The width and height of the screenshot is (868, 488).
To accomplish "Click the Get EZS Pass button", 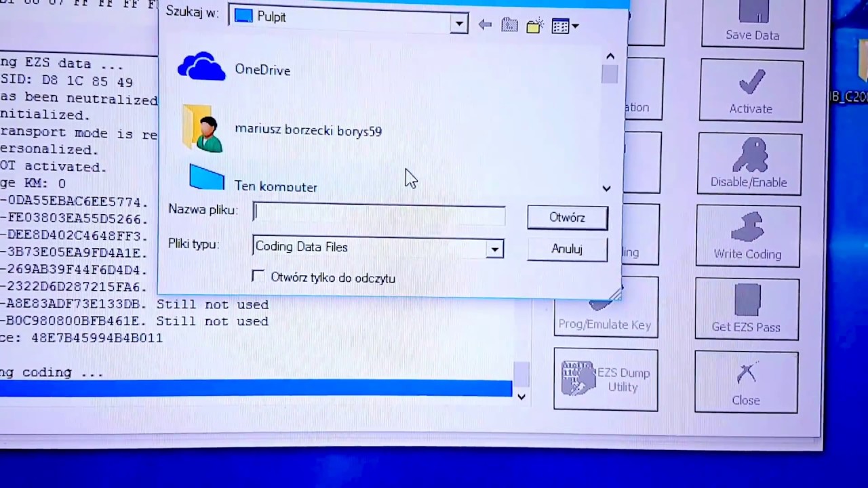I will click(x=747, y=309).
